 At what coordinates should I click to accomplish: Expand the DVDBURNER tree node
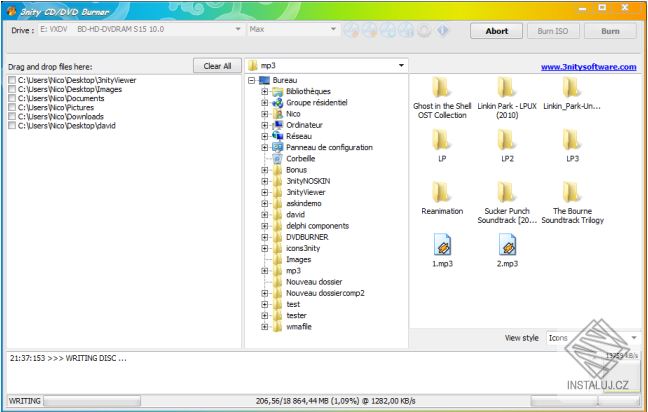tap(264, 237)
